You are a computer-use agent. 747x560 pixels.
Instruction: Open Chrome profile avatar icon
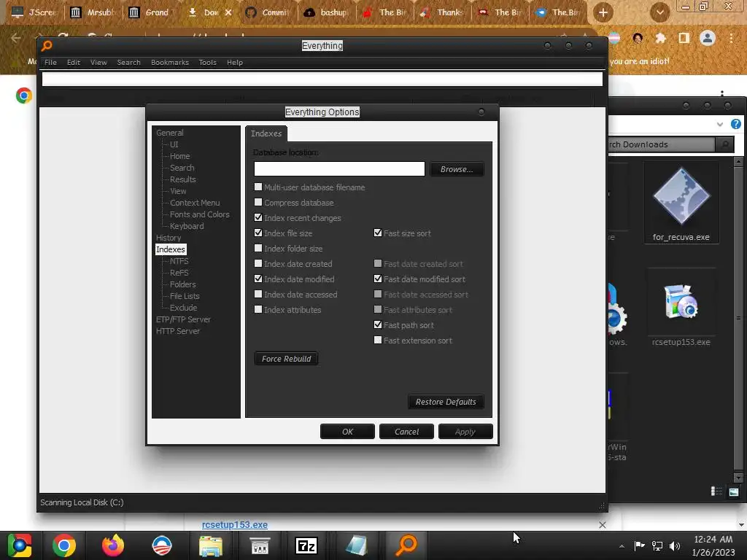(x=708, y=38)
